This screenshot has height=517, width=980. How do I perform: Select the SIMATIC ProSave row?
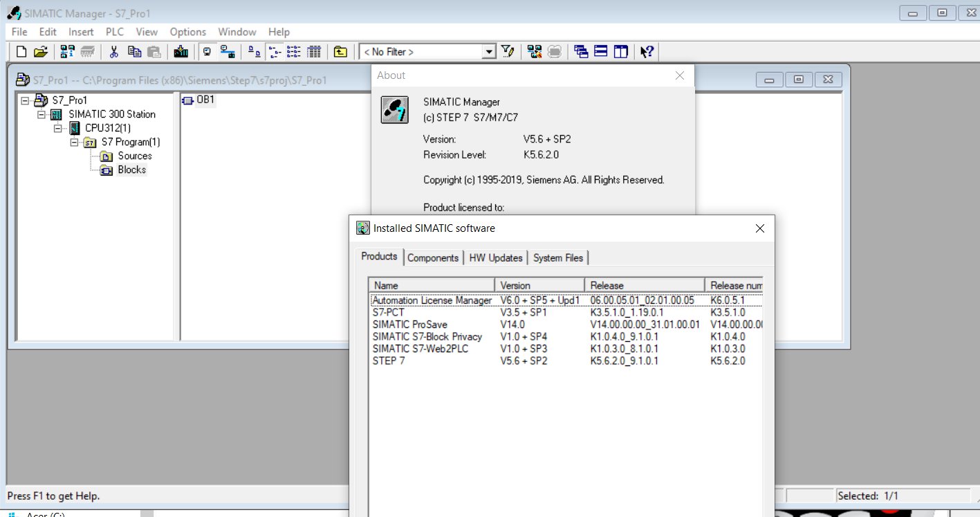pyautogui.click(x=566, y=324)
